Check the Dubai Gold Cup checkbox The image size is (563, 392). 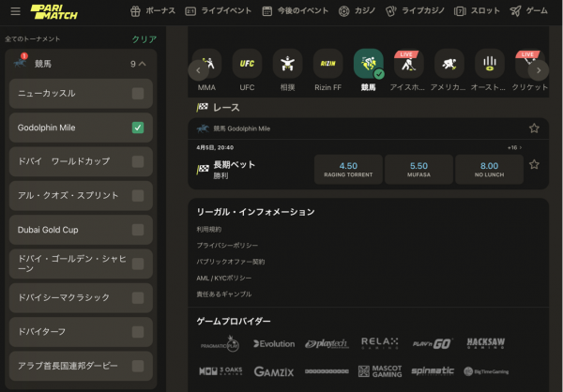click(x=138, y=230)
